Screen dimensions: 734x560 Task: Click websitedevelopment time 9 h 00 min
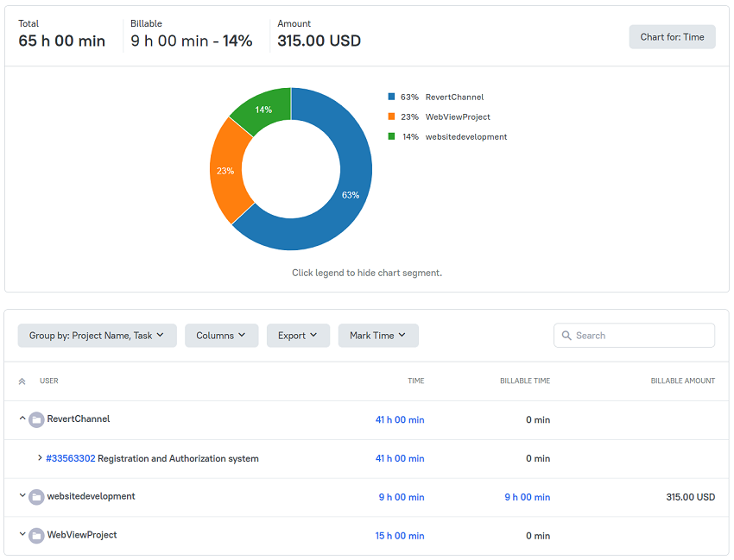click(402, 497)
